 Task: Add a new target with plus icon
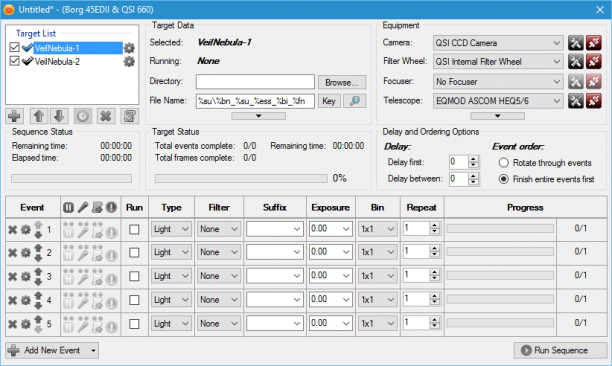coord(14,116)
